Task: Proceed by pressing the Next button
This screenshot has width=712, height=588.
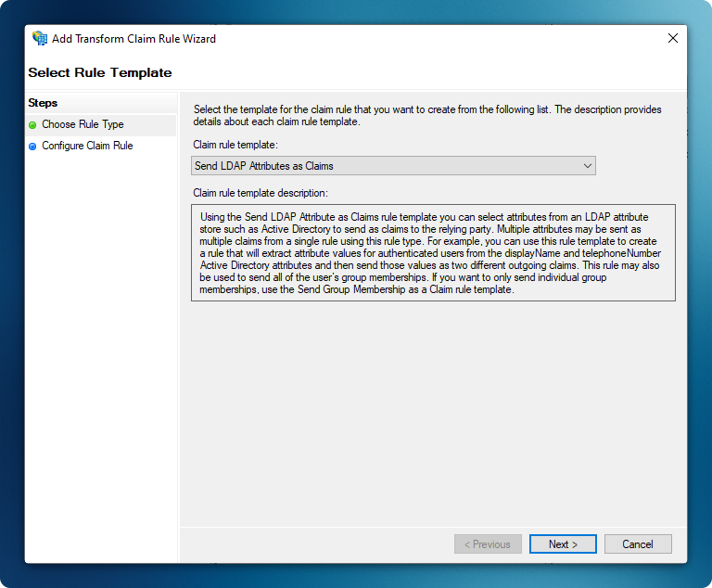Action: pos(563,544)
